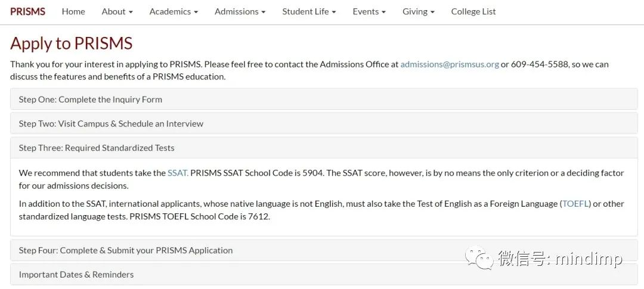644x289 pixels.
Task: Open the About dropdown menu
Action: (117, 11)
